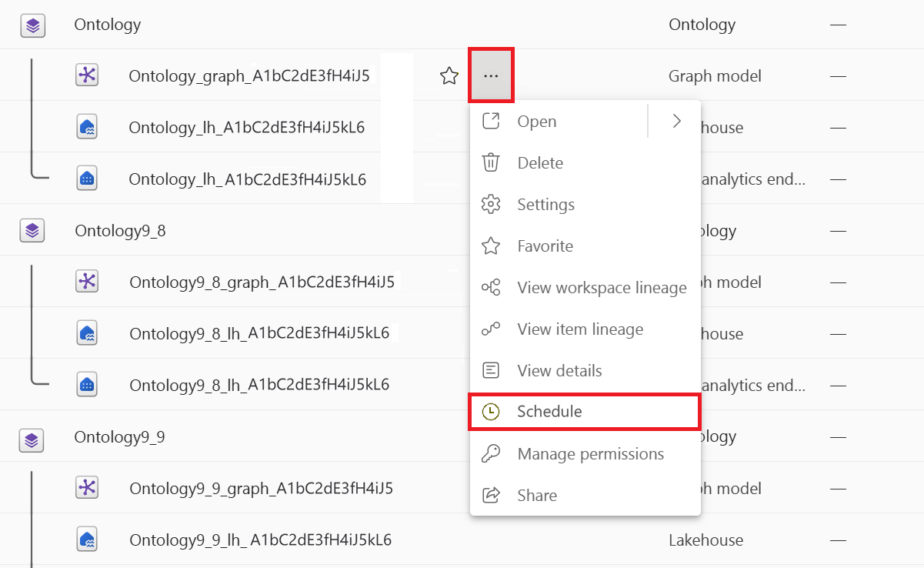Click the Open external-link icon in menu
The image size is (924, 568).
point(491,121)
